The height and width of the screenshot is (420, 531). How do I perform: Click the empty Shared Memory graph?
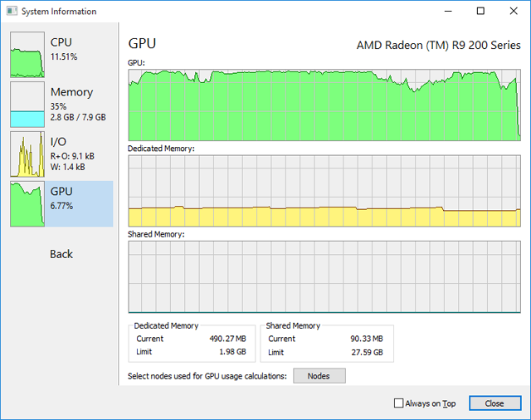(324, 276)
